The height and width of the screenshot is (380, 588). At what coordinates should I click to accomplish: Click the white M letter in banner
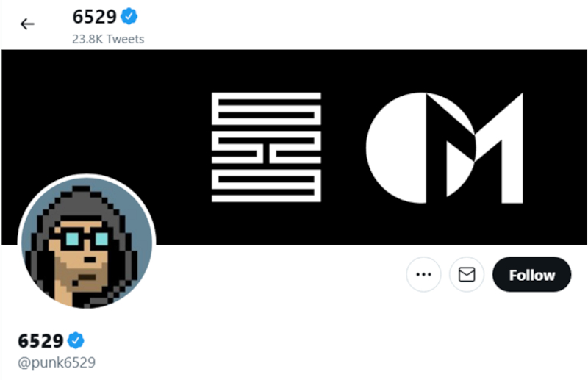[x=484, y=148]
